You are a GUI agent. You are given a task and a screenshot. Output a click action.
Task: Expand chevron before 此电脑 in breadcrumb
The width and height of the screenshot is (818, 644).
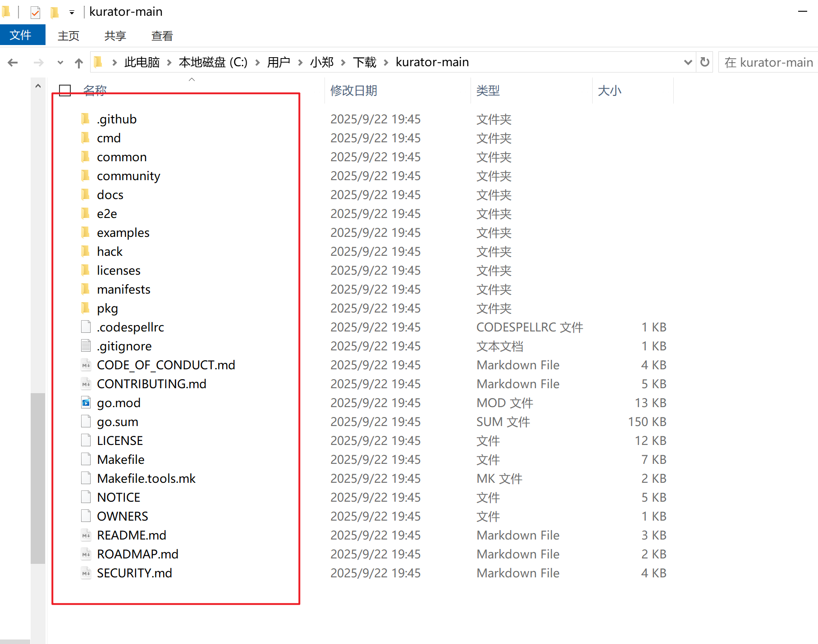pyautogui.click(x=114, y=63)
